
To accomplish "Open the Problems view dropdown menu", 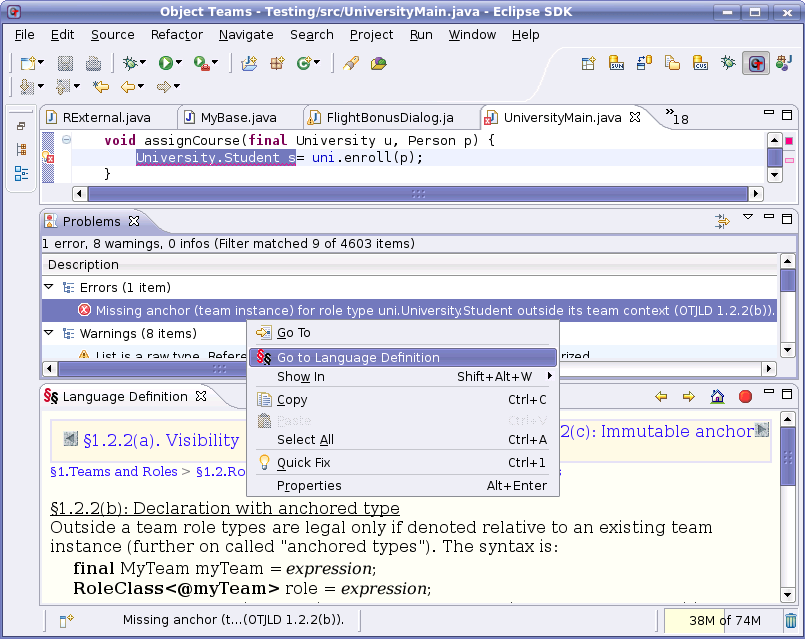I will tap(747, 217).
